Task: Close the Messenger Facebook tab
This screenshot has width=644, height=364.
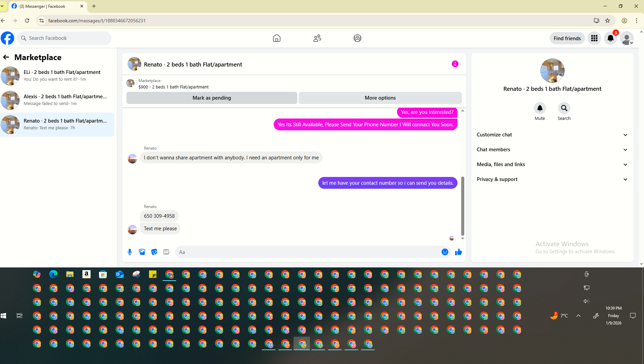Action: pyautogui.click(x=82, y=6)
